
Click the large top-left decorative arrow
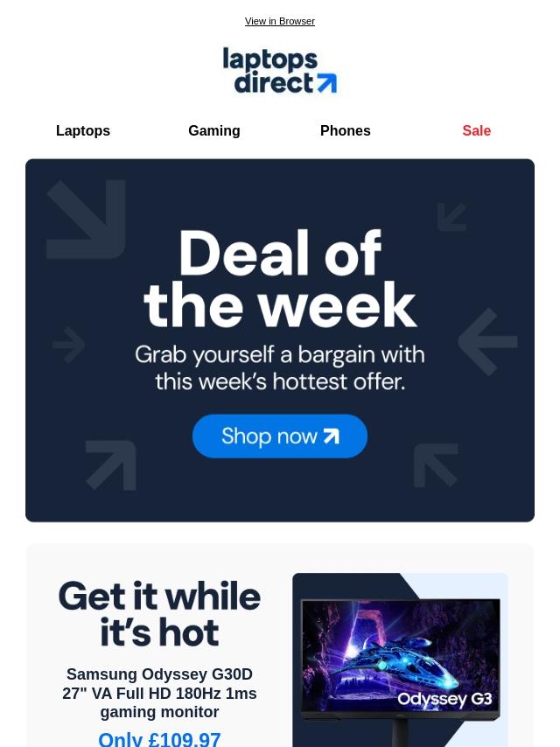[x=87, y=220]
